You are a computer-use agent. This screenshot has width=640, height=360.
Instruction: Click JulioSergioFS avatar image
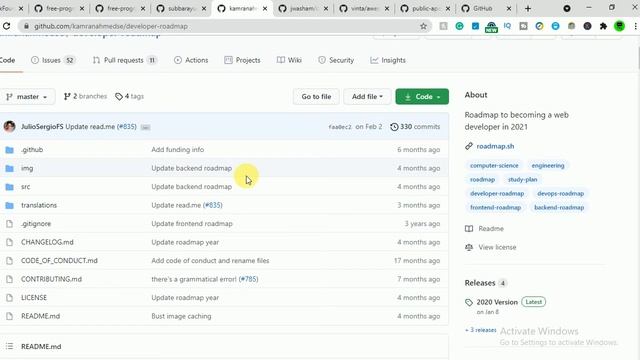pos(9,127)
